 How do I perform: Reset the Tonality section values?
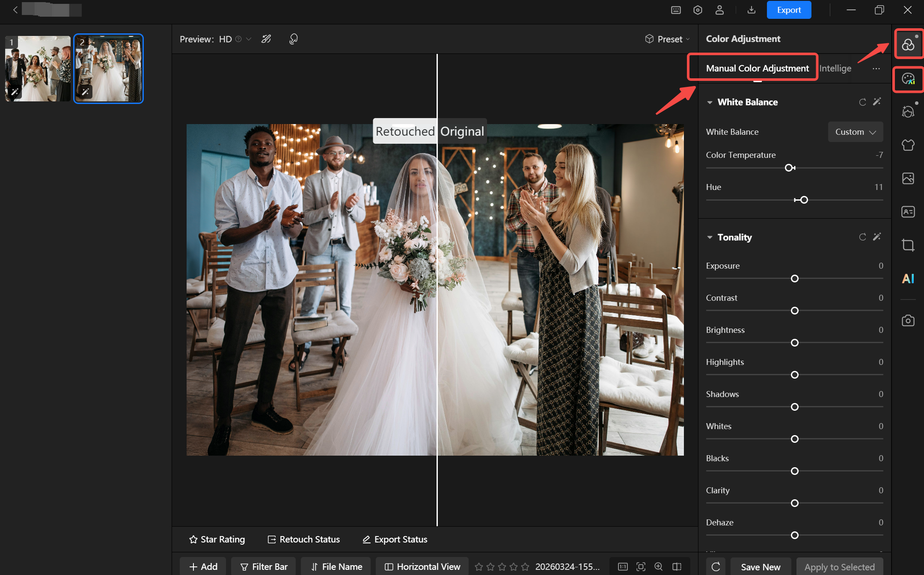pyautogui.click(x=862, y=237)
